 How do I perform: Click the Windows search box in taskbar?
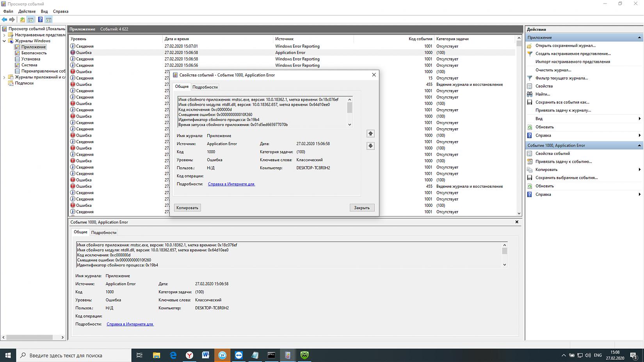pos(74,355)
